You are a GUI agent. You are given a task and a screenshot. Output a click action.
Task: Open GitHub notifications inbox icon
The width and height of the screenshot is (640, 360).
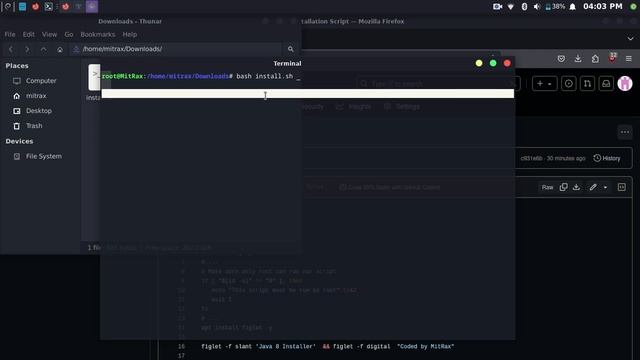click(x=606, y=84)
